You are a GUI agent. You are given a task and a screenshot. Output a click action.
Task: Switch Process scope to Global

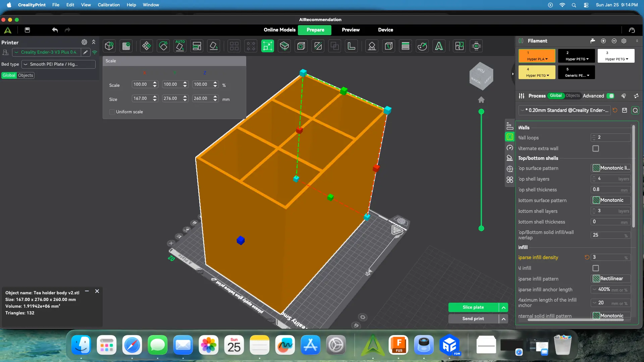click(x=556, y=96)
